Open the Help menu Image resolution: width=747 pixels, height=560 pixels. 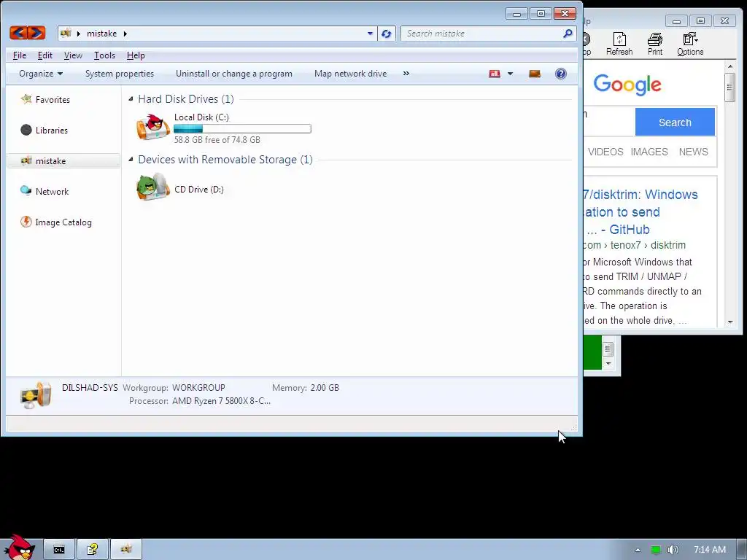coord(136,55)
